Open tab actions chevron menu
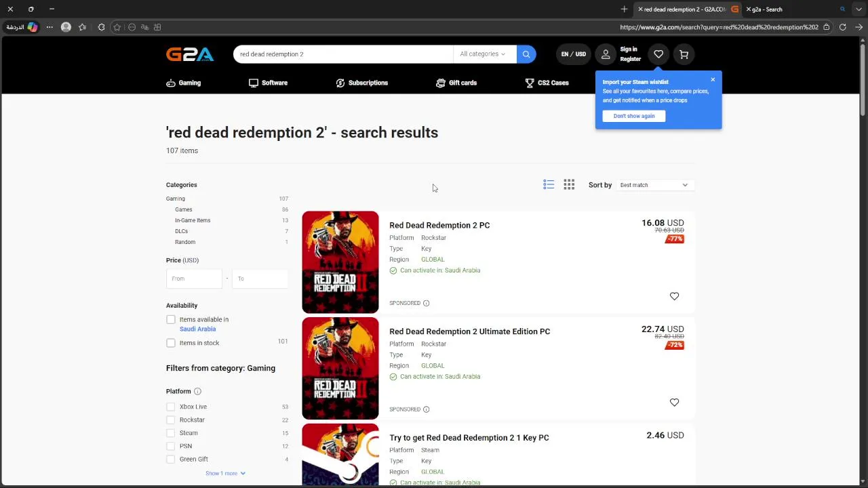868x488 pixels. [x=859, y=9]
